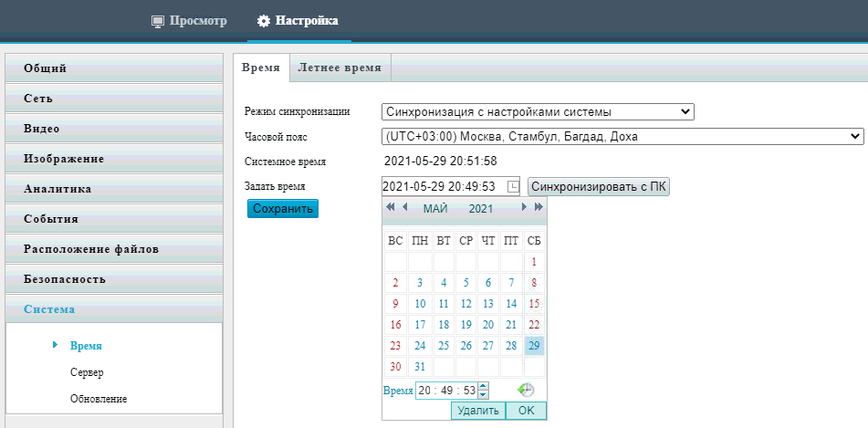Click МАЙ month selector in calendar

435,209
